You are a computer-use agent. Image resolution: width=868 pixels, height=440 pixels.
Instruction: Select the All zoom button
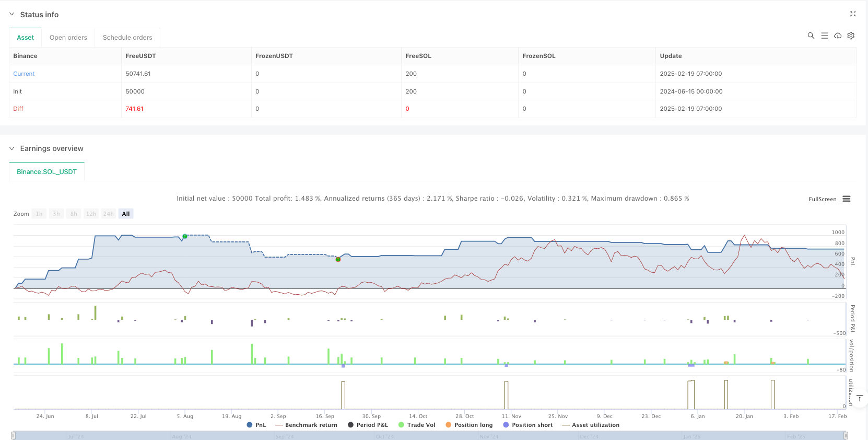(126, 214)
